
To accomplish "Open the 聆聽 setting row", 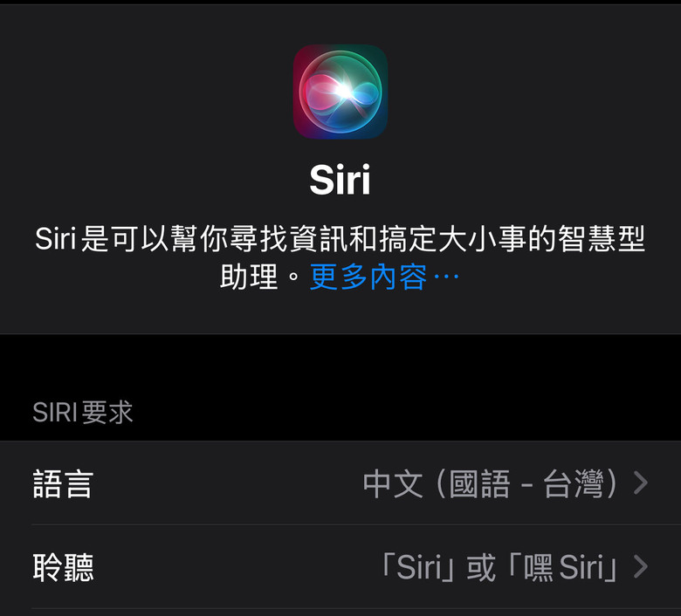I will (340, 566).
